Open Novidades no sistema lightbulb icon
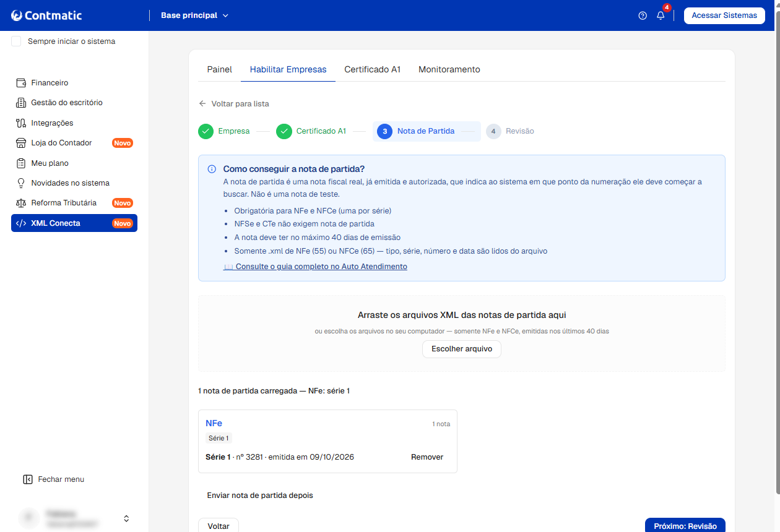 [20, 183]
